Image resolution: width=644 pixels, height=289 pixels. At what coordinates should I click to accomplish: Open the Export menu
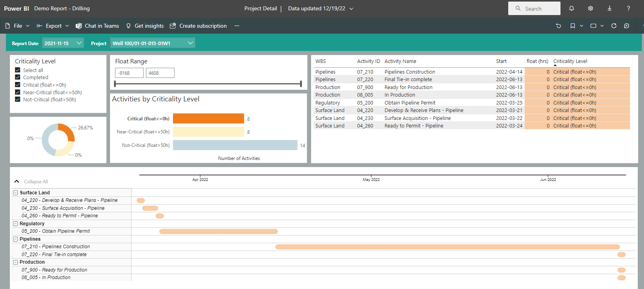point(53,26)
